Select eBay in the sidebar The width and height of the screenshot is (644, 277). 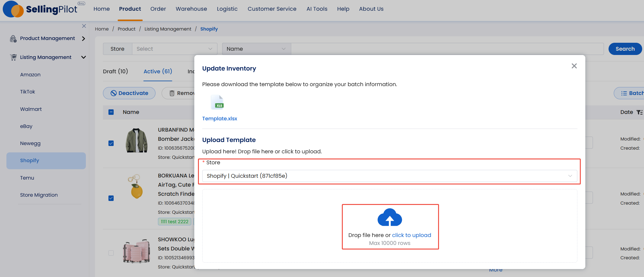(x=26, y=126)
